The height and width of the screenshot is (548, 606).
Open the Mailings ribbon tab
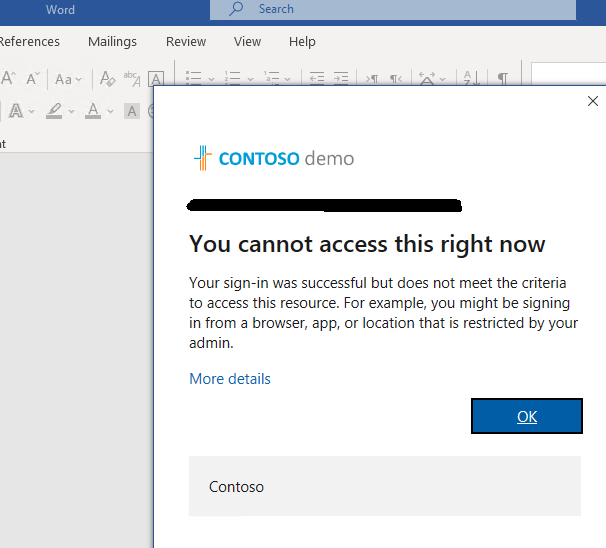[112, 41]
